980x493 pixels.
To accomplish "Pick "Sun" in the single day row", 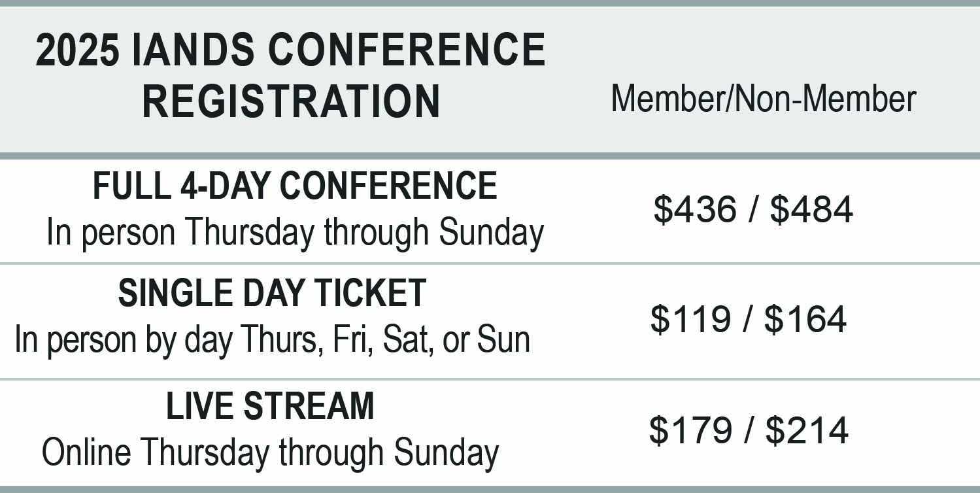I will [x=503, y=340].
